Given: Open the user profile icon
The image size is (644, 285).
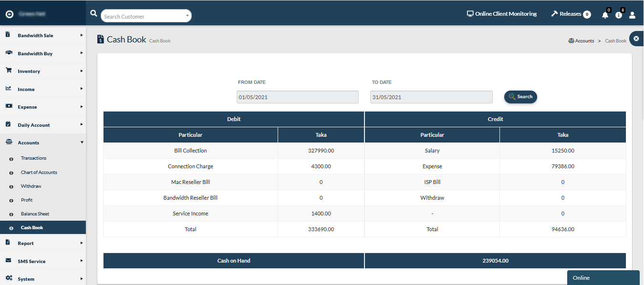Looking at the screenshot, I should [632, 15].
